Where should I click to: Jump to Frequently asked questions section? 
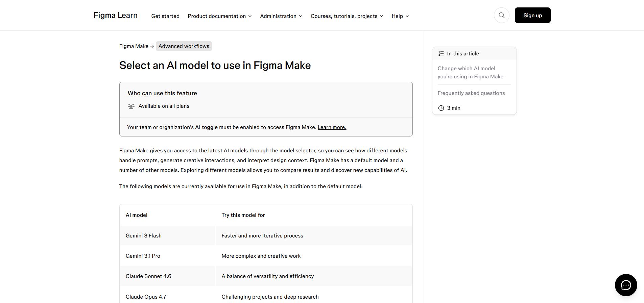[x=471, y=93]
